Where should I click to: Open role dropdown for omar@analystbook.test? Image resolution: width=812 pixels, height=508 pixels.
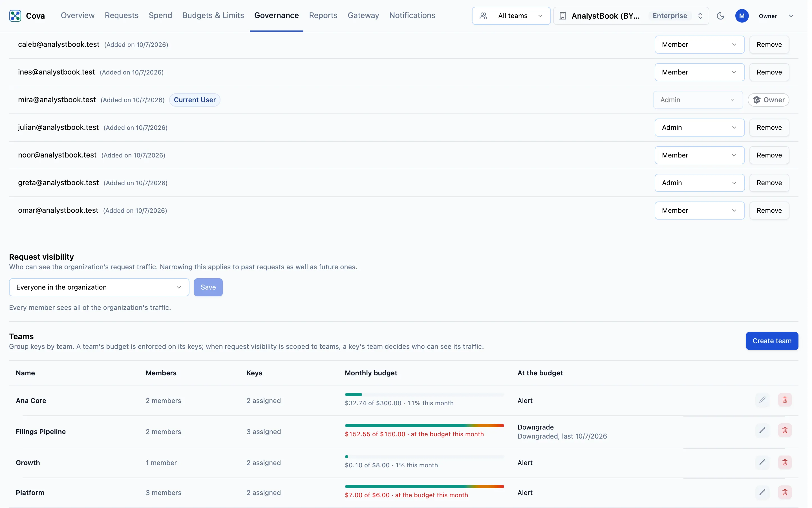699,211
